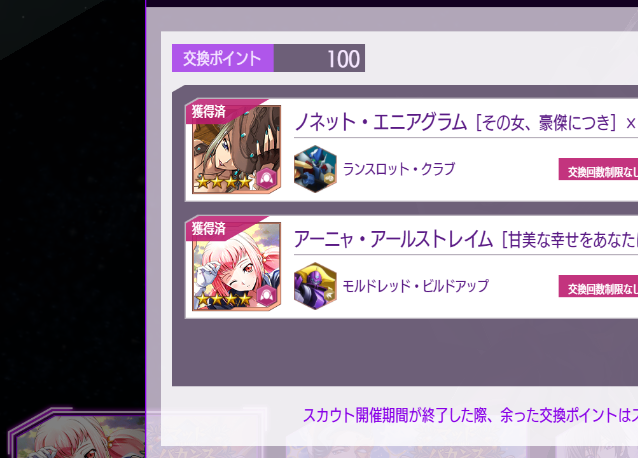This screenshot has height=458, width=638.
Task: Click the exchange points value 100
Action: pyautogui.click(x=343, y=59)
